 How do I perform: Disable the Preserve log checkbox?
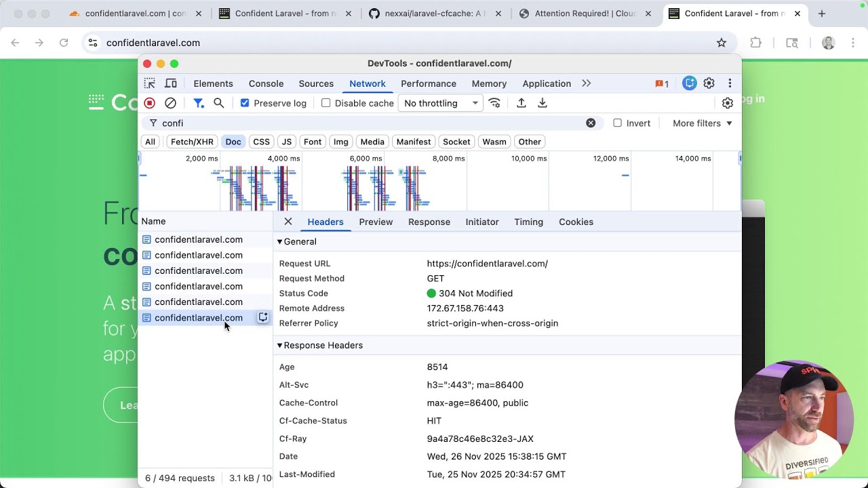click(245, 103)
